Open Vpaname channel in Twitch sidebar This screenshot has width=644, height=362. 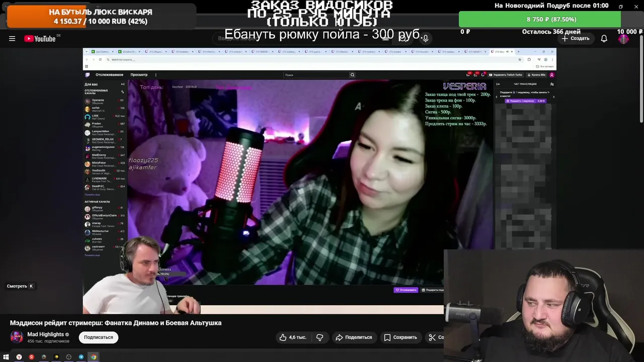pyautogui.click(x=105, y=101)
